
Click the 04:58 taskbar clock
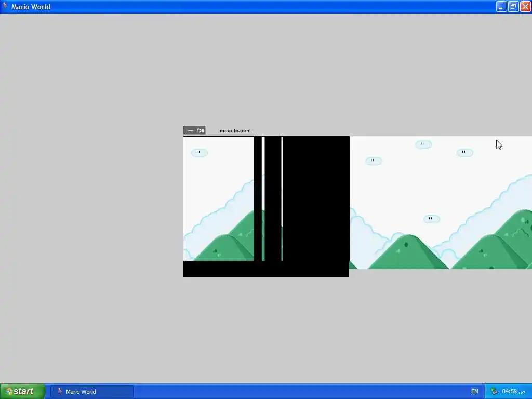[x=513, y=392]
